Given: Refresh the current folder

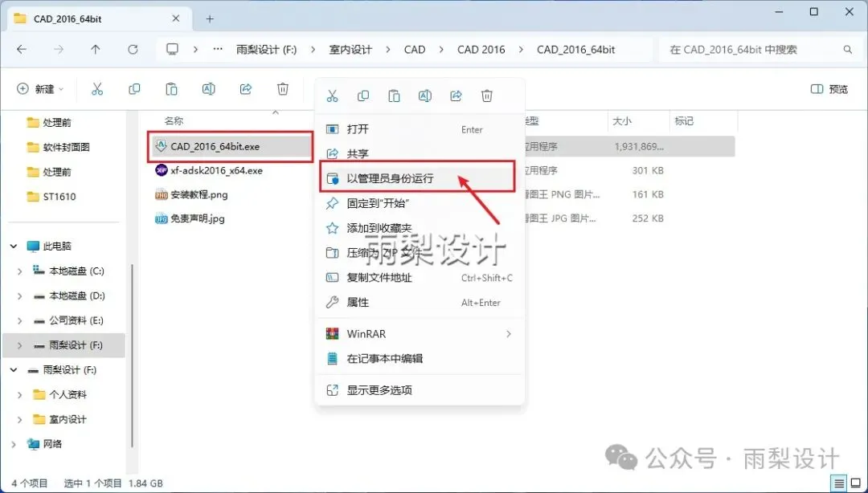Looking at the screenshot, I should point(133,49).
